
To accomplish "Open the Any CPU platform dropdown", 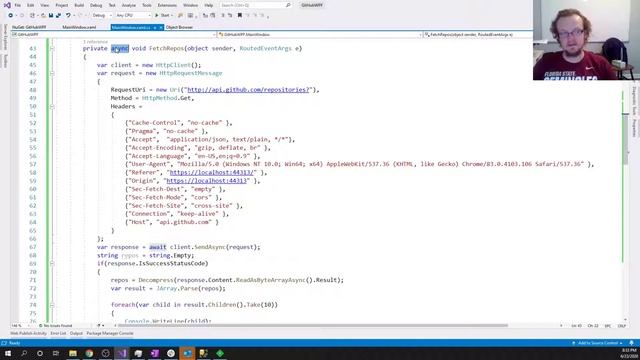I will pyautogui.click(x=133, y=16).
